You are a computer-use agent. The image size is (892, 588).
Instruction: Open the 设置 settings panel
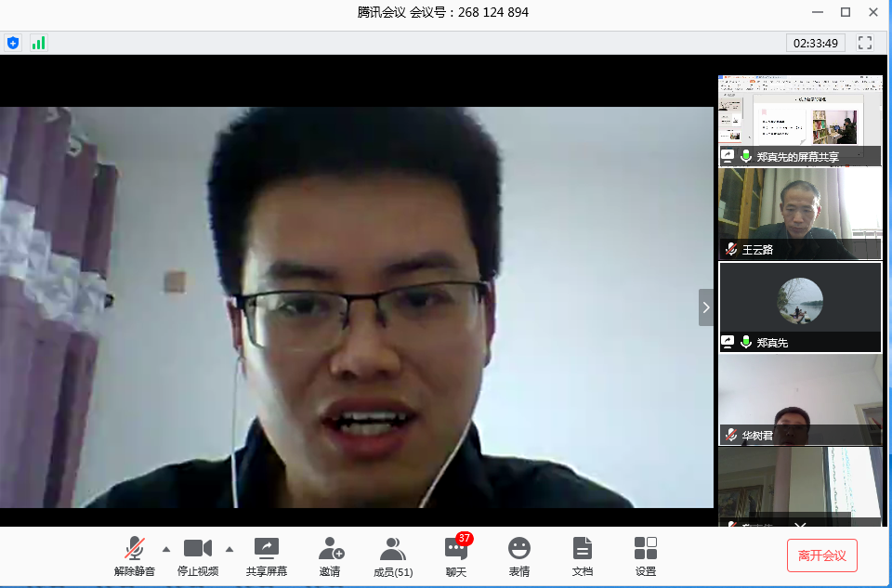646,556
